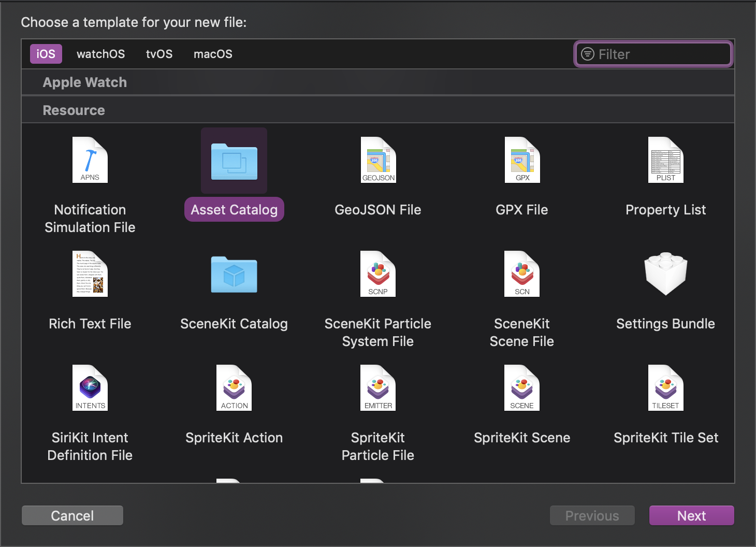Viewport: 756px width, 547px height.
Task: Click Cancel to dismiss the template chooser
Action: pyautogui.click(x=72, y=515)
